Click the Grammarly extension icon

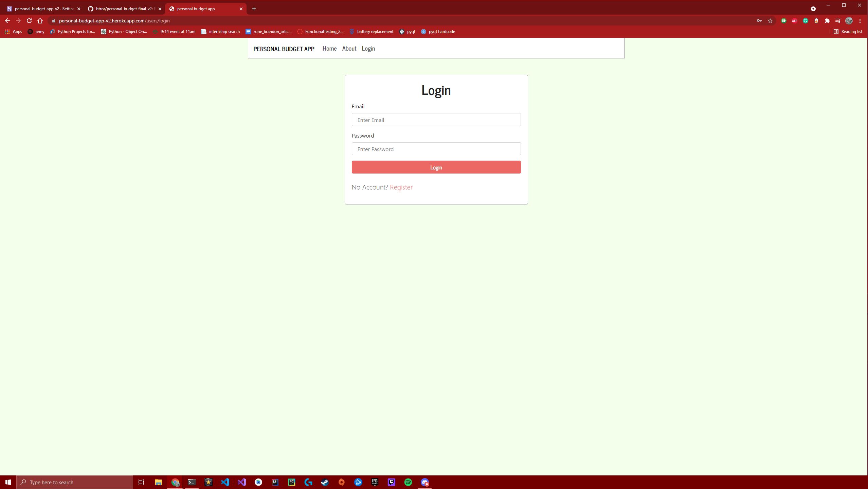(806, 21)
